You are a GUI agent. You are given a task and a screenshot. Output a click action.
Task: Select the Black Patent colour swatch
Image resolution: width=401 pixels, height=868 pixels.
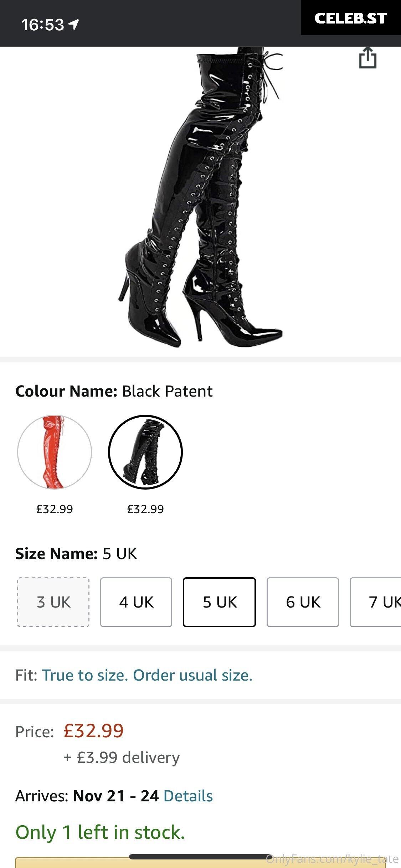145,452
